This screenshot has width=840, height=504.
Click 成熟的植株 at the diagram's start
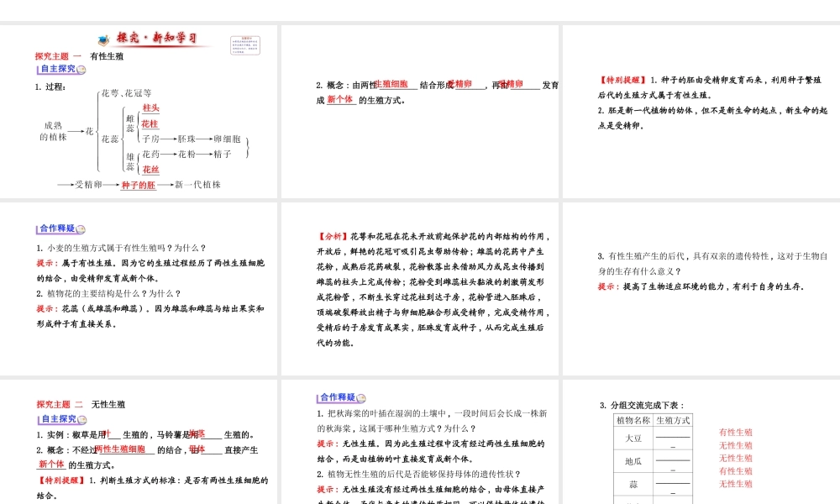pos(53,131)
